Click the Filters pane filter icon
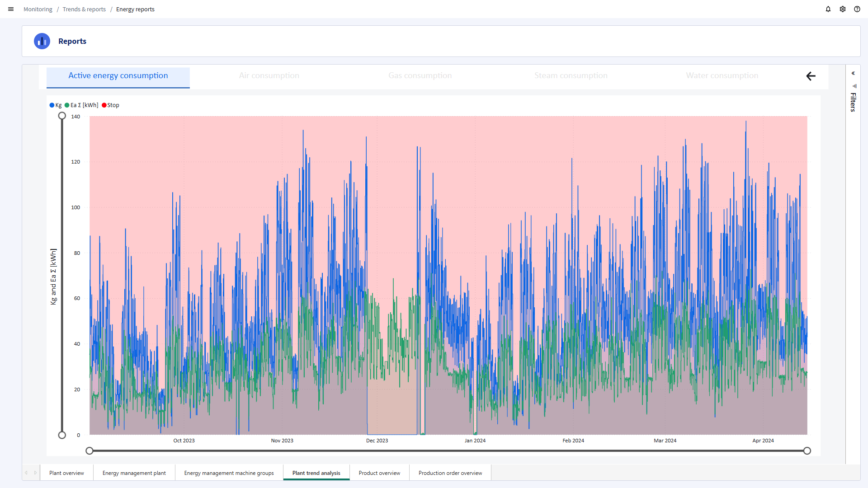The image size is (868, 488). [x=854, y=86]
